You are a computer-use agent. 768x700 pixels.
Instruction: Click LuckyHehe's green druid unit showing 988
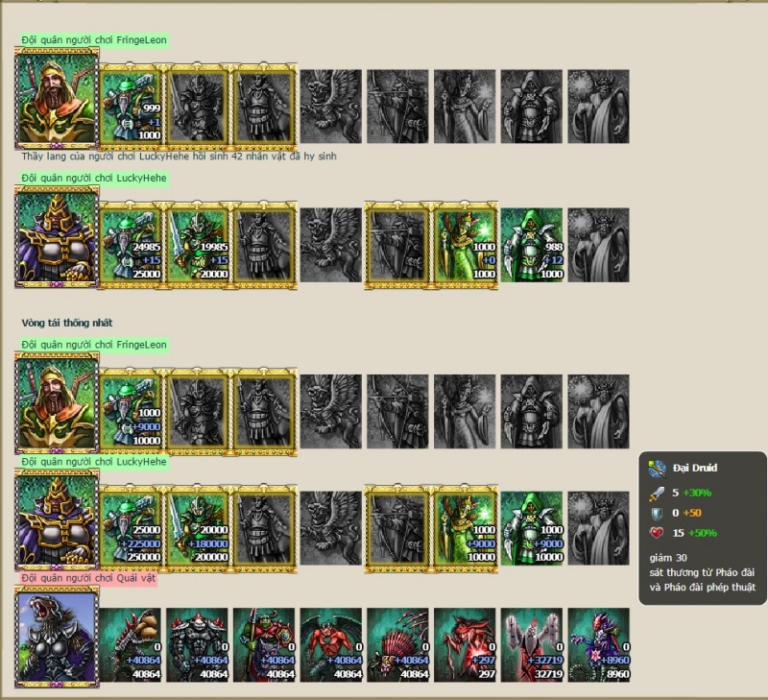(x=532, y=245)
